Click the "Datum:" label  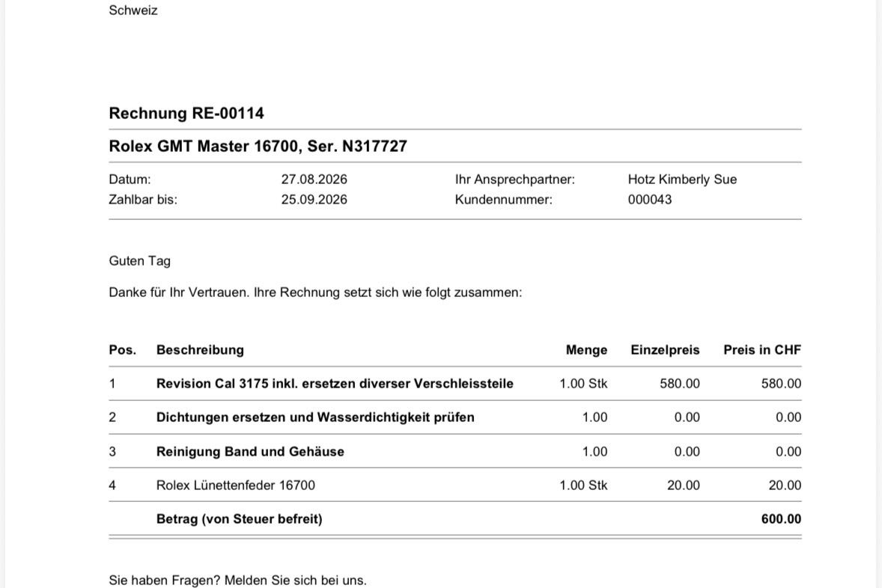tap(130, 180)
